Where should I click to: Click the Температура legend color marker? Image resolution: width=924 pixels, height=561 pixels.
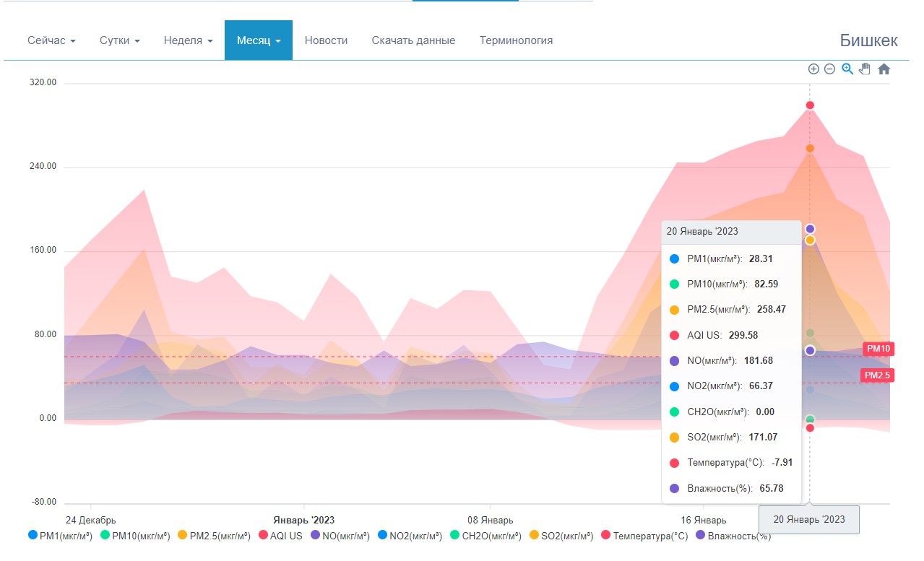coord(605,536)
